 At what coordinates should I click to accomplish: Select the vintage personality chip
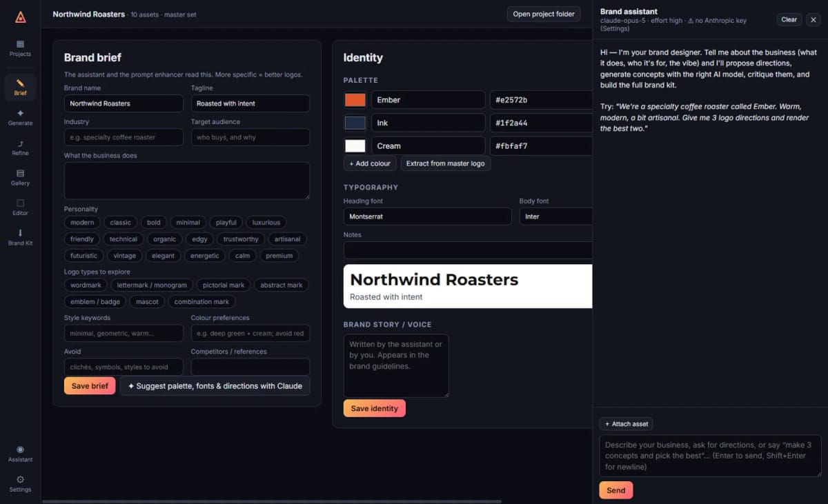(x=125, y=256)
